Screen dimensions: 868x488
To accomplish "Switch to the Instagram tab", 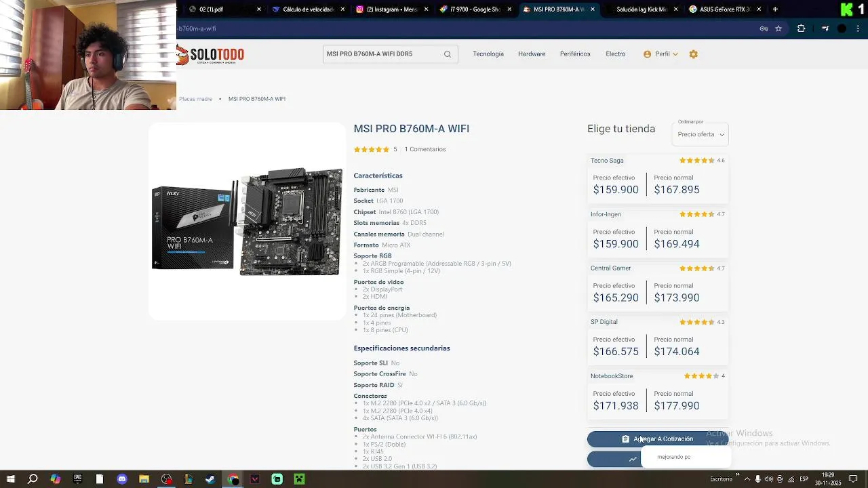I will 392,9.
